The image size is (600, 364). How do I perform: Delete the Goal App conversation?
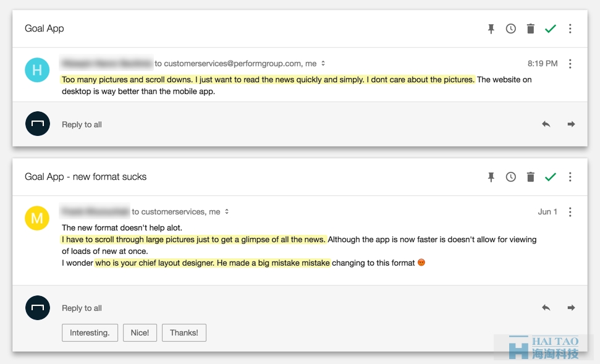click(x=530, y=28)
